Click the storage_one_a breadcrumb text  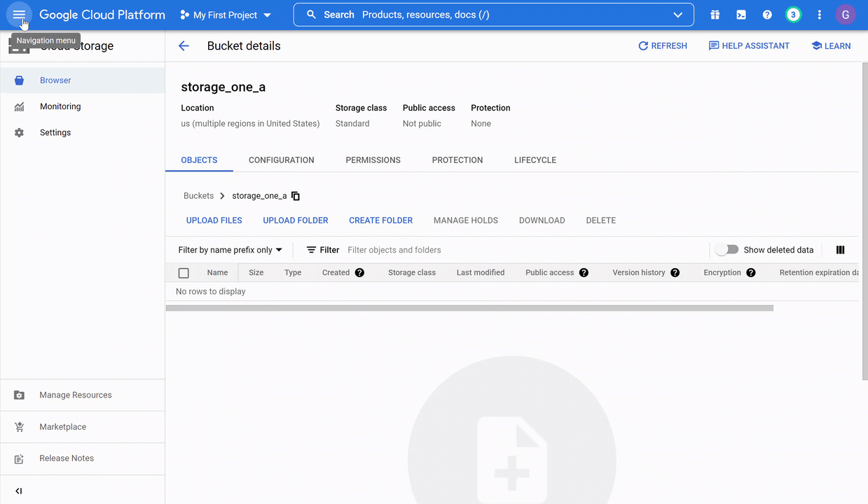[x=259, y=196]
